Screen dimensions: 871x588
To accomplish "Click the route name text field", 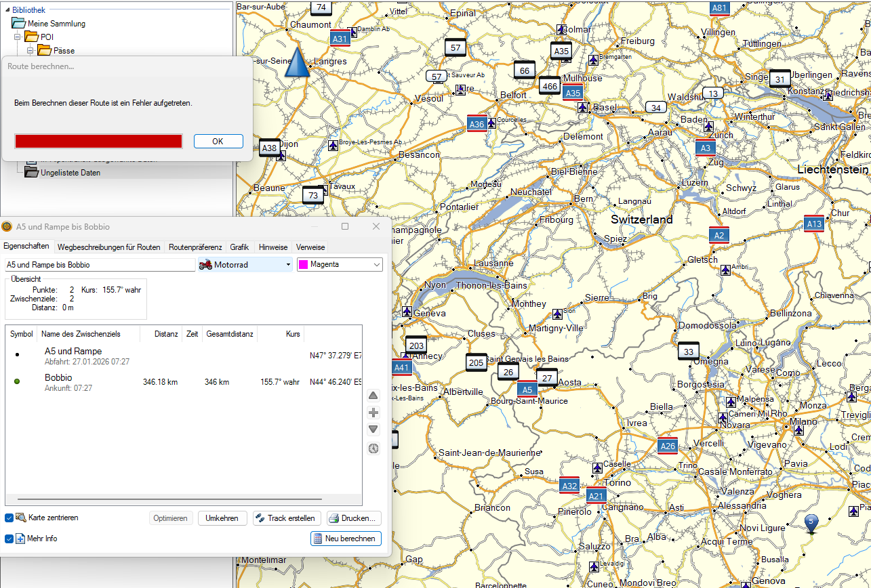I will [x=100, y=265].
